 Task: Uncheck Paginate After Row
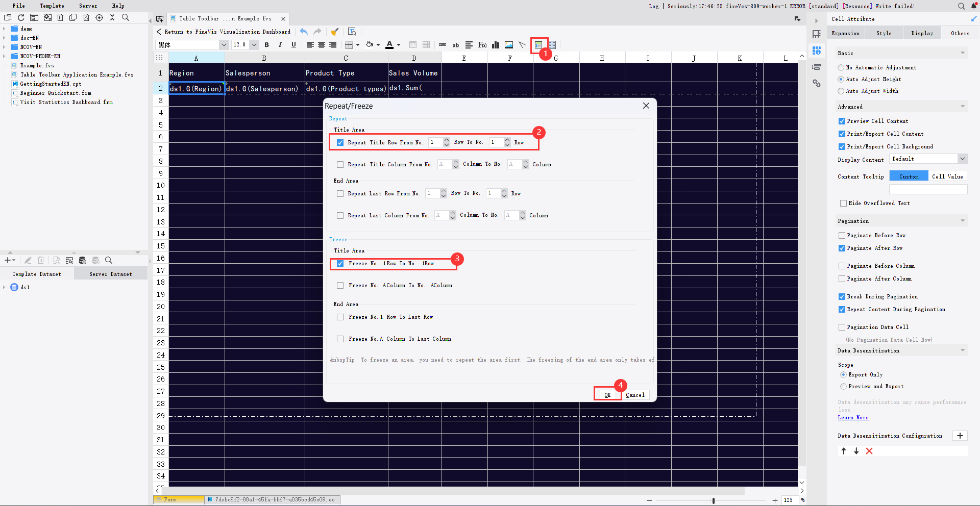pos(842,248)
